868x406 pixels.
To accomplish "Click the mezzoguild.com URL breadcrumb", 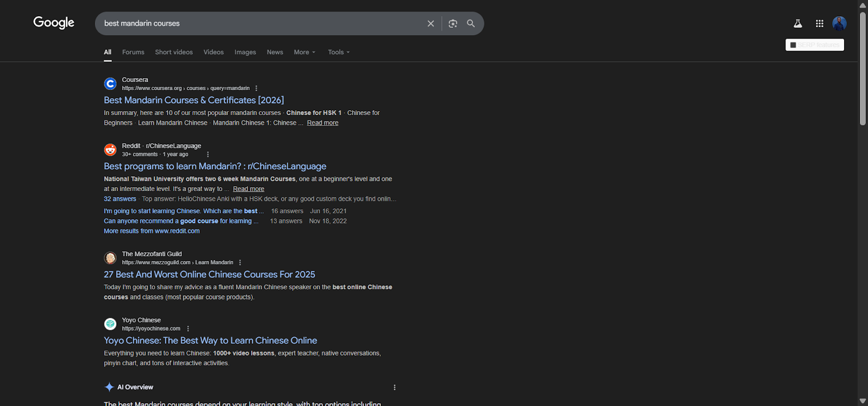I will [177, 263].
